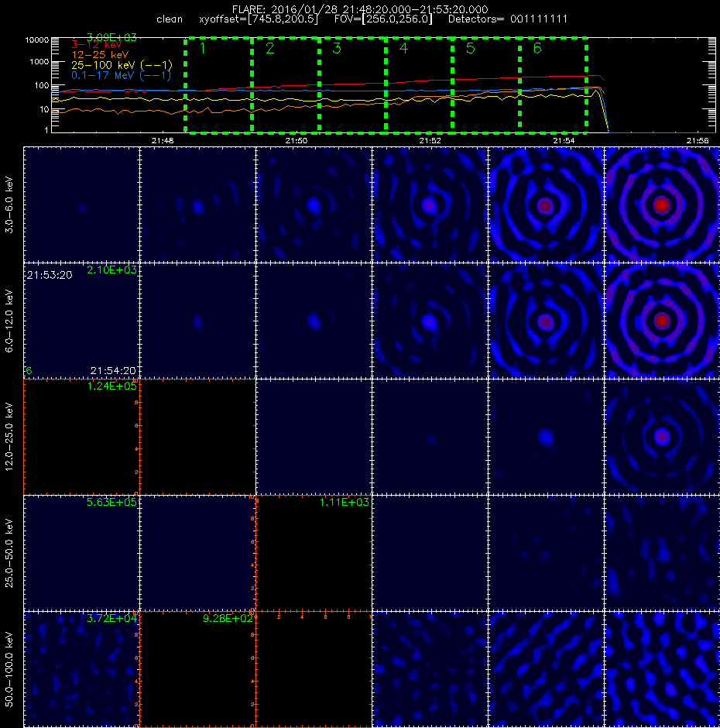Click the "1000" count-rate axis label
The image size is (720, 728).
[39, 62]
